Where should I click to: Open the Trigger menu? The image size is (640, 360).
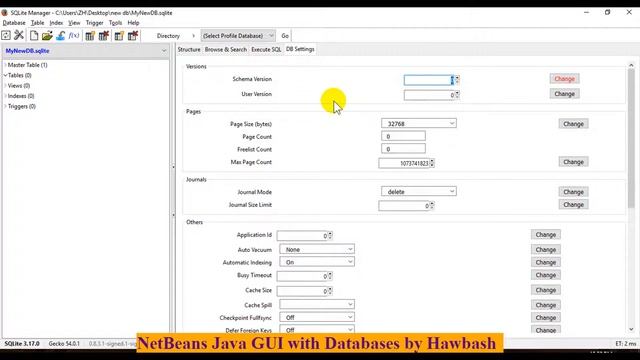[x=94, y=23]
